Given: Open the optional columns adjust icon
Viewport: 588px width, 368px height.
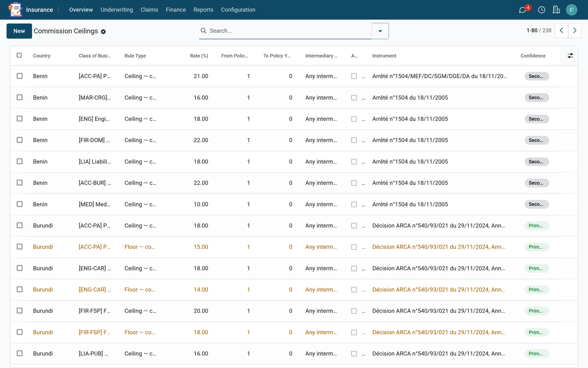Looking at the screenshot, I should pos(570,56).
